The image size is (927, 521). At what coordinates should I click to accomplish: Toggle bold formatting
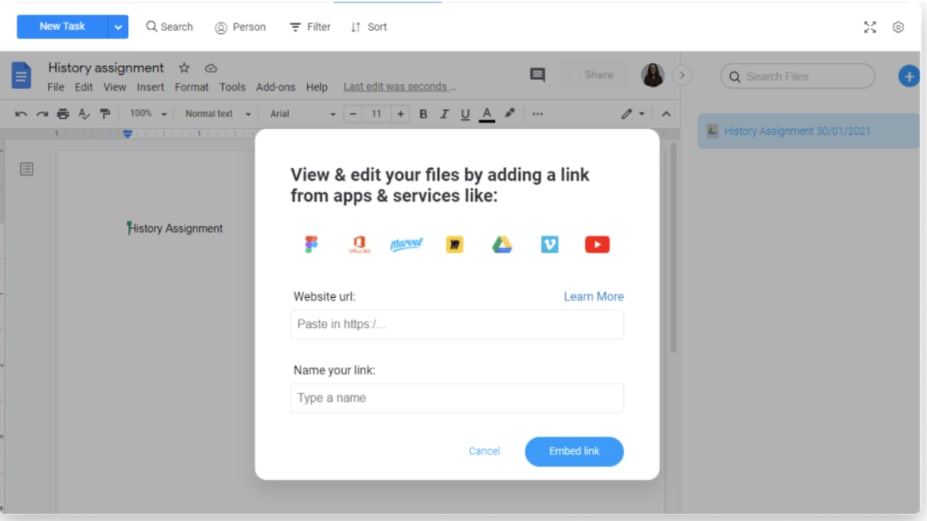[x=423, y=114]
